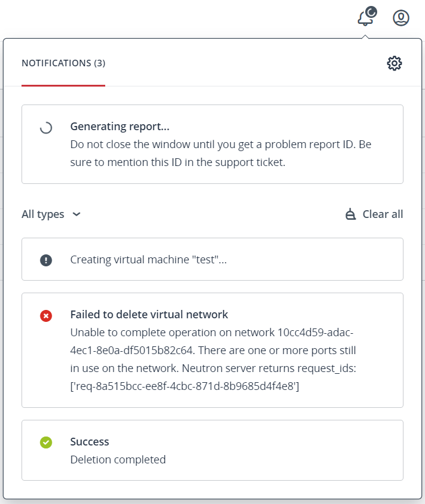Click the Generating report progress spinner
425x504 pixels.
(x=46, y=127)
